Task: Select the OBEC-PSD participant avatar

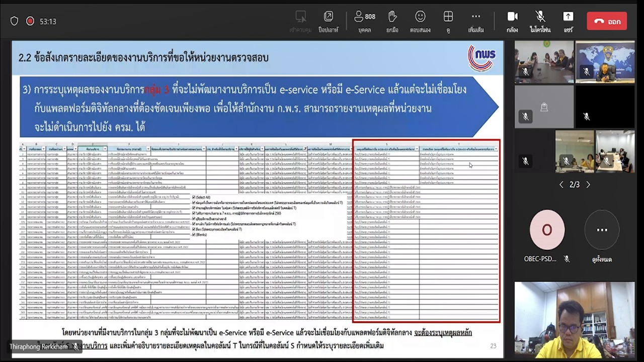Action: pos(546,230)
